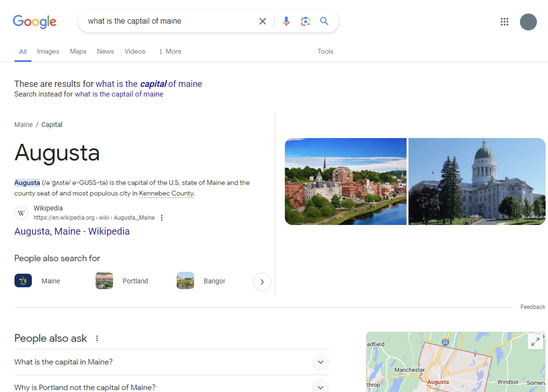Screen dimensions: 548x392
Task: Click the magnifying glass search button
Action: point(324,21)
